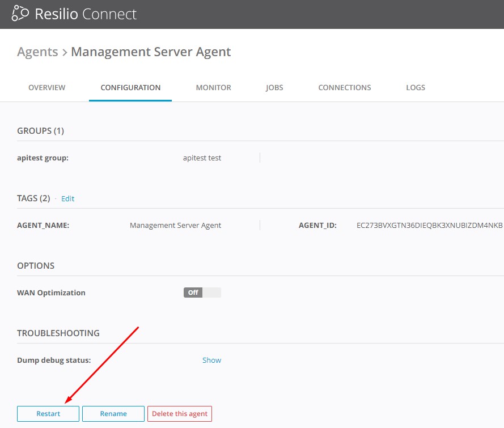Click the Resilio Connect logo icon

[20, 14]
